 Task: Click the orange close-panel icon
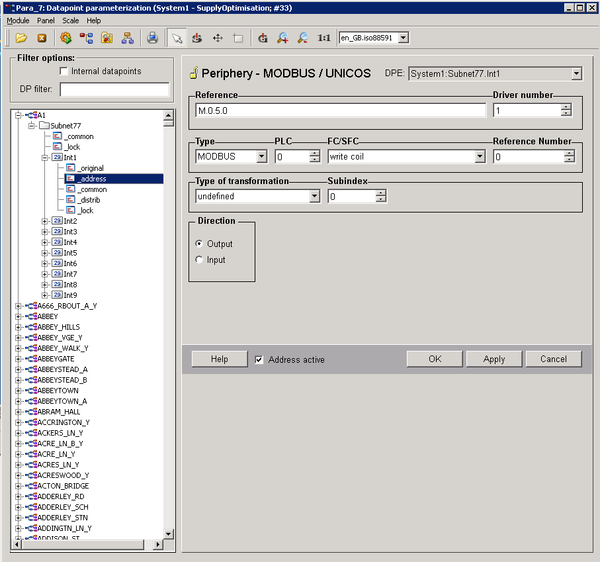click(x=42, y=38)
